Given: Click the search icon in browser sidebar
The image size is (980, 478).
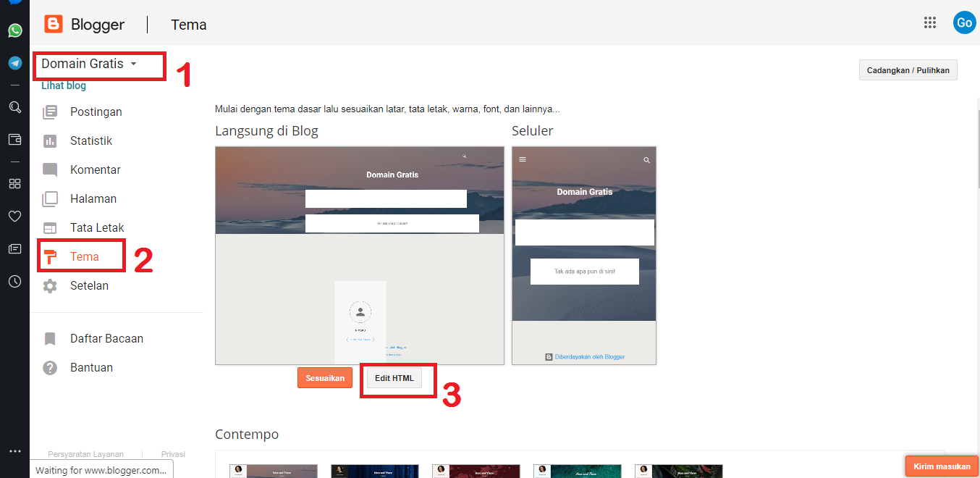Looking at the screenshot, I should [14, 107].
